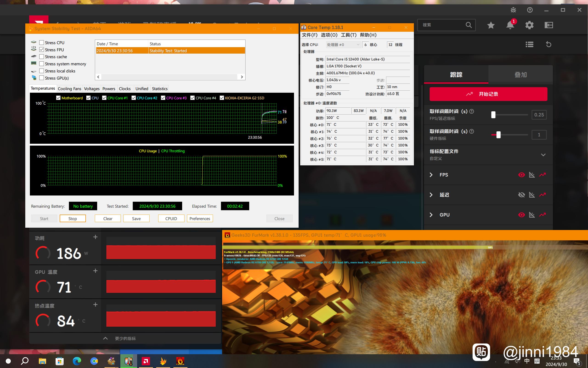Screen dimensions: 588x368
Task: Uncheck the CPU Core #3 graph checkbox
Action: (x=163, y=98)
